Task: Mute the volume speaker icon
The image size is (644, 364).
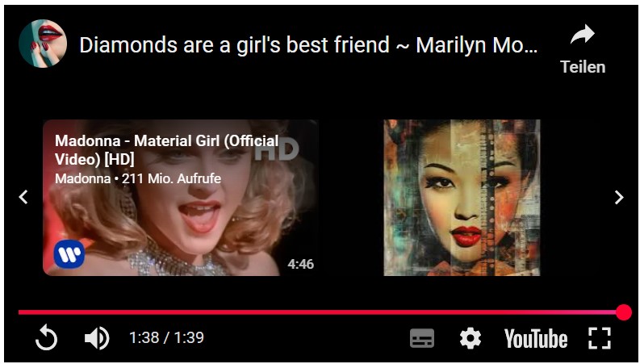Action: point(97,338)
